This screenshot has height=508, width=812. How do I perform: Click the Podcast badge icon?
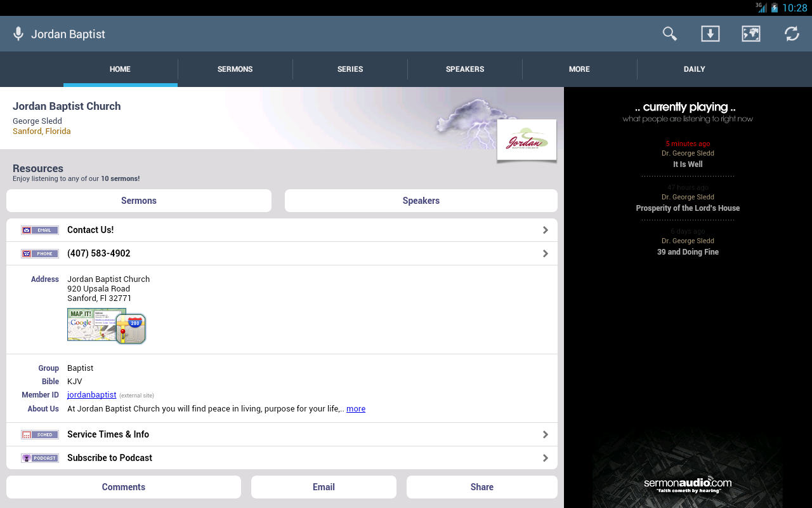(x=40, y=458)
